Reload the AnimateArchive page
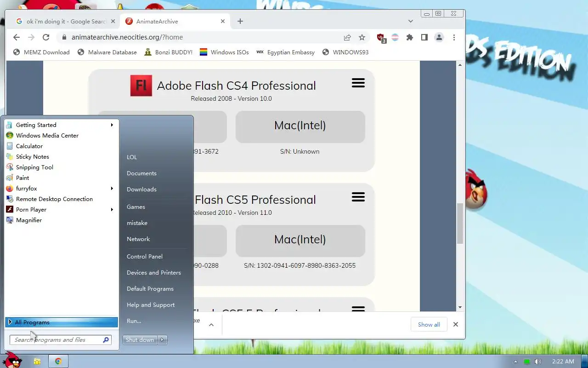 46,37
